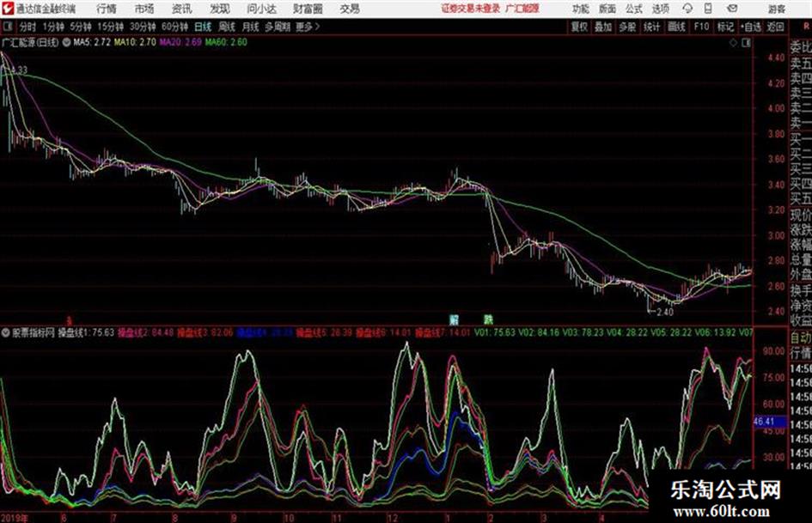The image size is (812, 523).
Task: Open the 资讯 menu
Action: pyautogui.click(x=182, y=9)
